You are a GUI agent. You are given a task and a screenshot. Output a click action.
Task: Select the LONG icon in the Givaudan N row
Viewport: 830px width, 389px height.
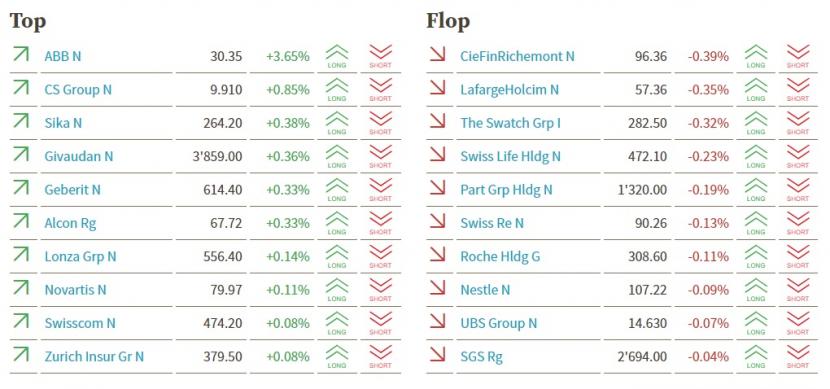337,156
